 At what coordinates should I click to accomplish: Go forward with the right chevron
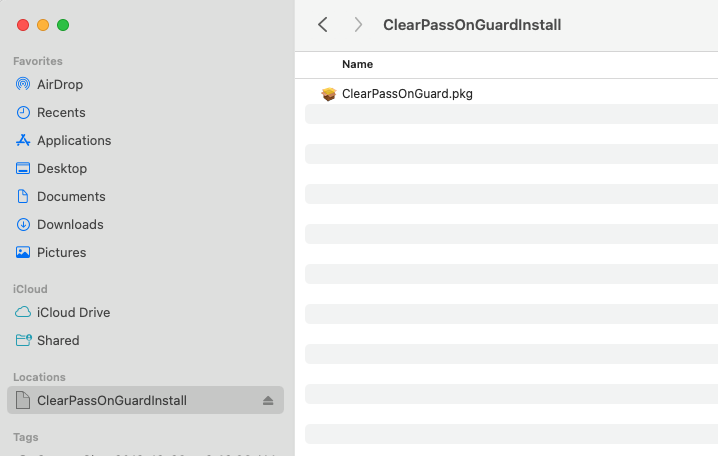click(x=358, y=25)
